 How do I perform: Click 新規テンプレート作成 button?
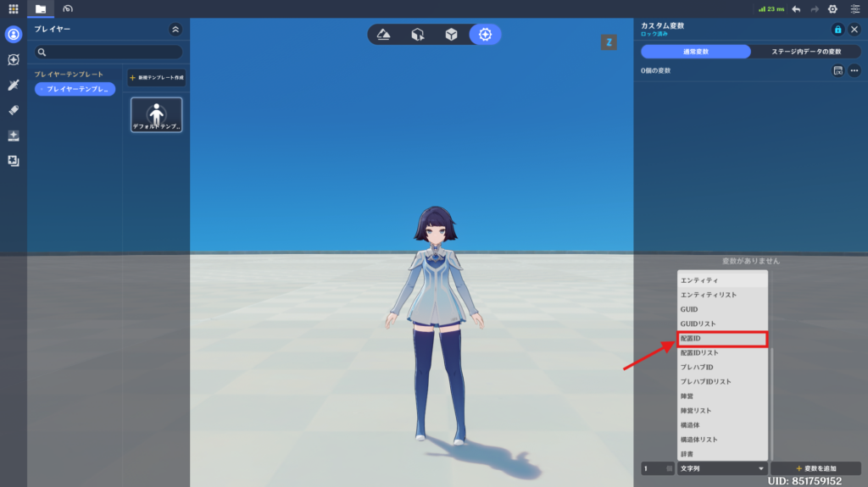[157, 77]
